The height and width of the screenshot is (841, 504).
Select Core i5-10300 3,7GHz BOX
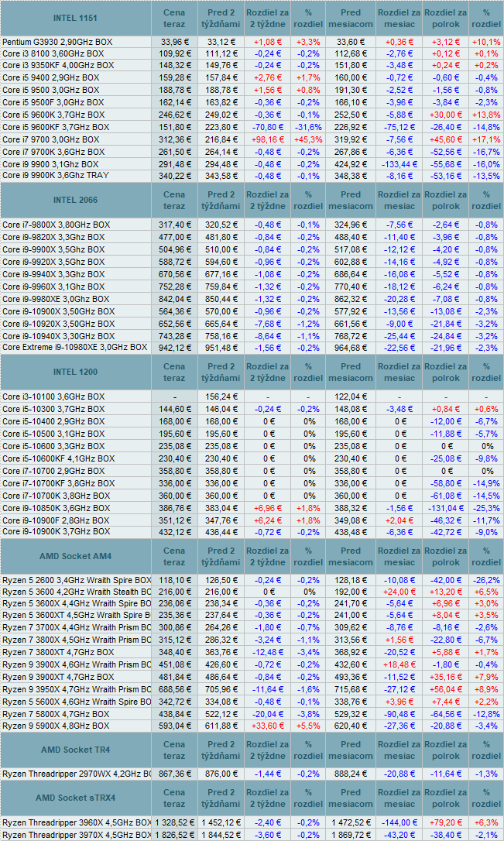tap(53, 409)
